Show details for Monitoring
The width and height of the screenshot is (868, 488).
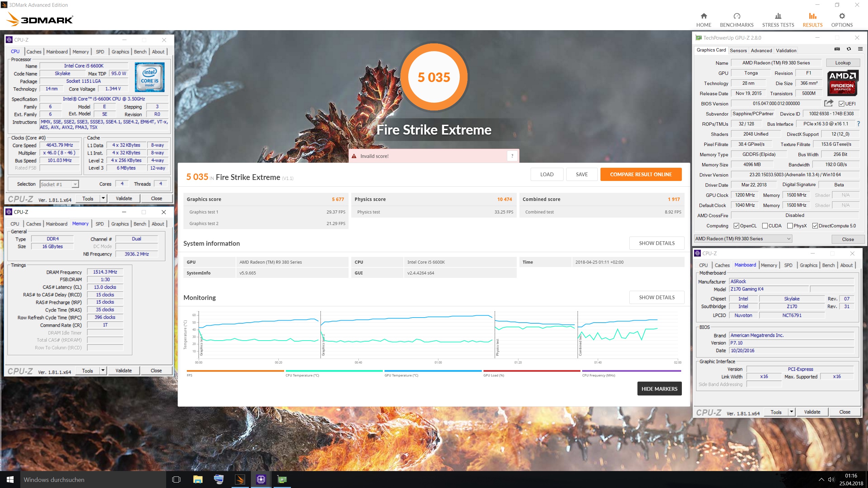[x=657, y=297]
